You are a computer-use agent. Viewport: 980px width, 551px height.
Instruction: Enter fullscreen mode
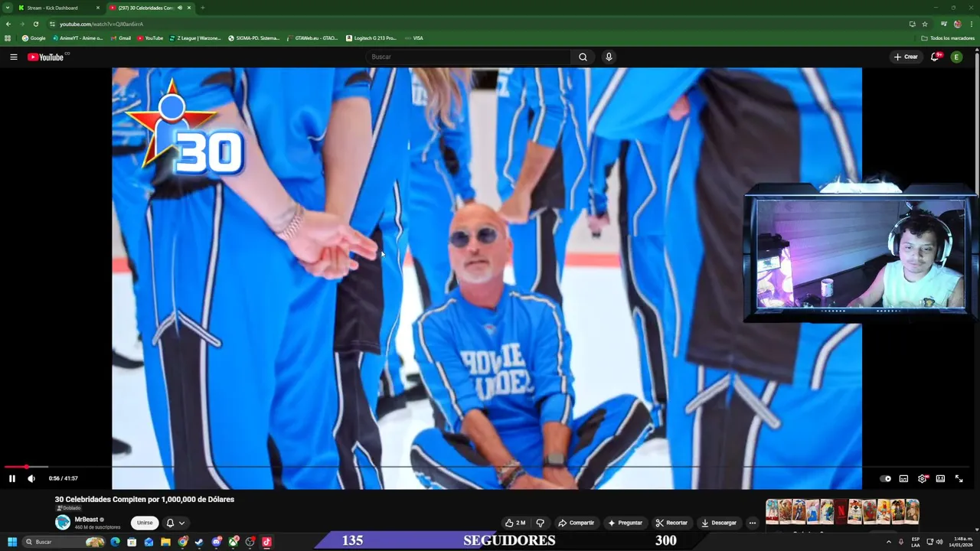tap(959, 478)
